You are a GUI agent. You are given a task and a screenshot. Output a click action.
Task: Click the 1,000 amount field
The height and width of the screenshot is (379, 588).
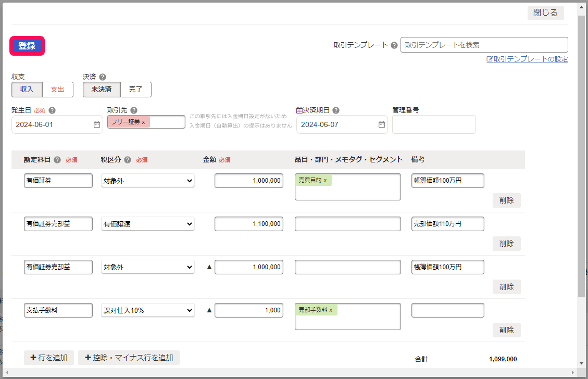pyautogui.click(x=249, y=310)
